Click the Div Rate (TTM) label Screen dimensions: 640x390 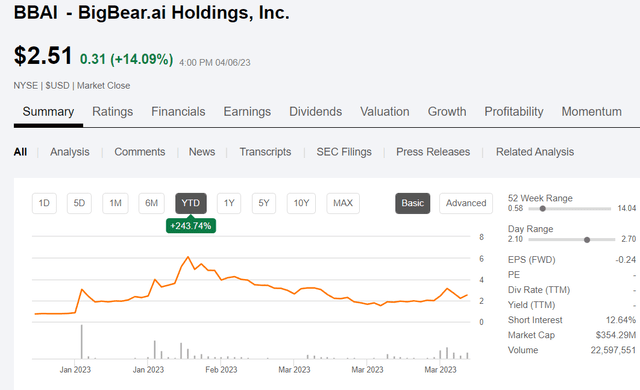click(x=539, y=290)
